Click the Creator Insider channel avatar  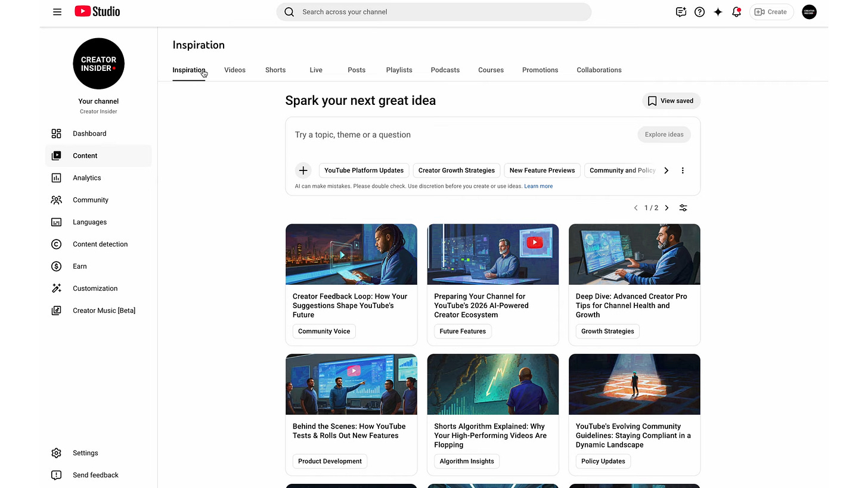(98, 64)
